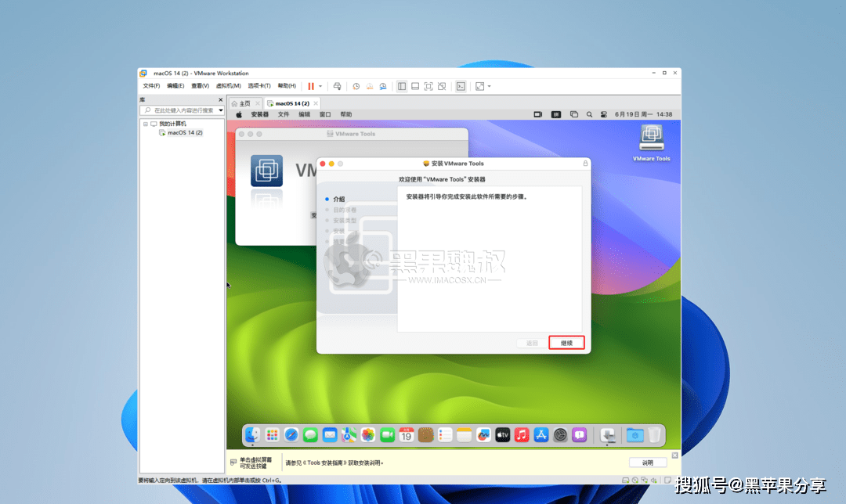The height and width of the screenshot is (504, 846).
Task: Open the purple Feedback Assistant dock icon
Action: [580, 434]
